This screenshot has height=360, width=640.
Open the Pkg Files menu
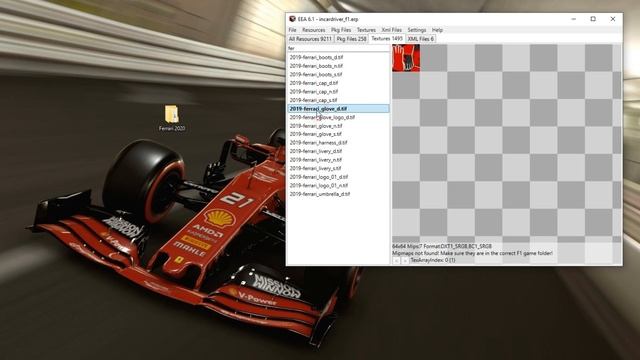coord(341,30)
